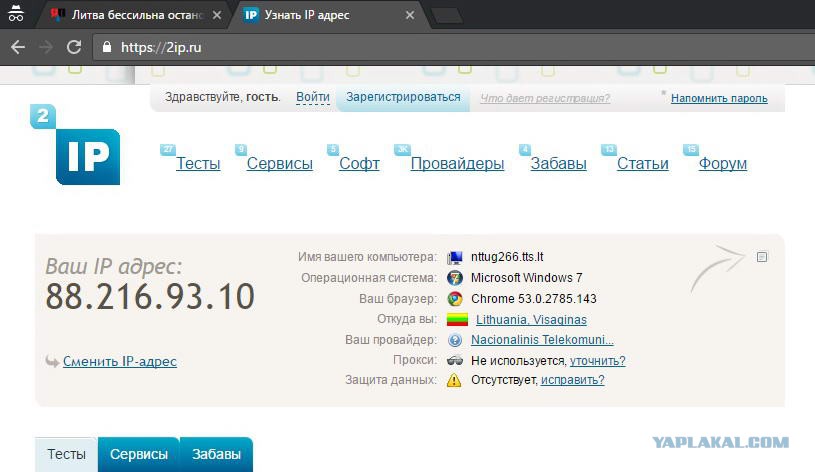Click the small icon at info panel's corner

point(762,257)
